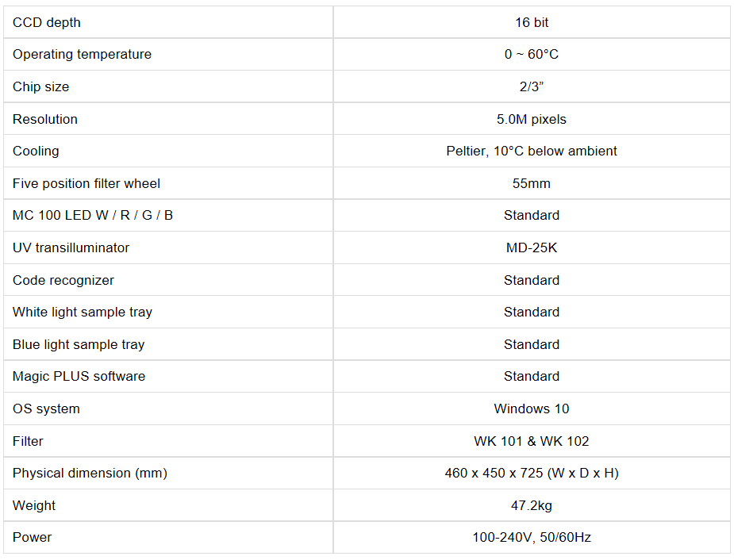This screenshot has height=560, width=734.
Task: Select the "47.2kg" weight value
Action: pos(531,505)
